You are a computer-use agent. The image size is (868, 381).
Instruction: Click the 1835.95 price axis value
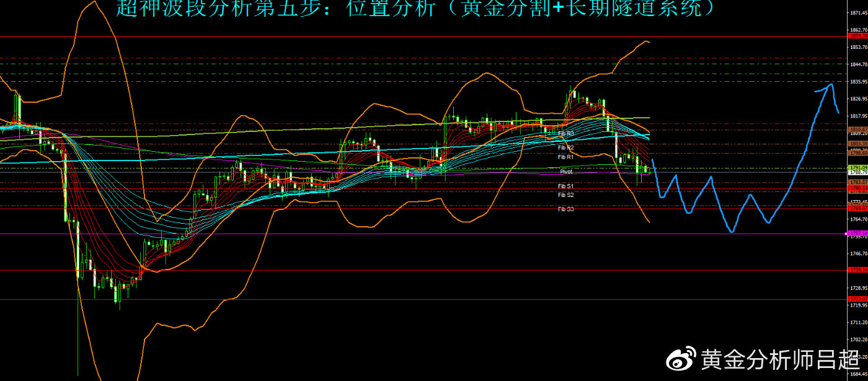click(859, 82)
